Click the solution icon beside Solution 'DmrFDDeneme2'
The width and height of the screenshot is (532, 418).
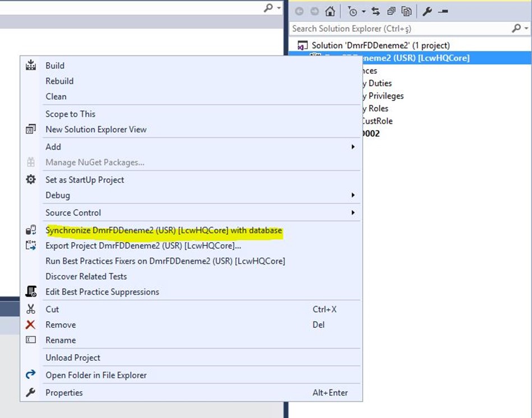tap(302, 45)
